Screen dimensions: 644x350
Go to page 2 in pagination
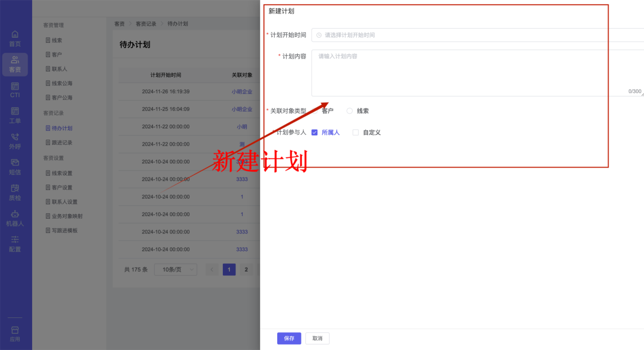point(246,270)
